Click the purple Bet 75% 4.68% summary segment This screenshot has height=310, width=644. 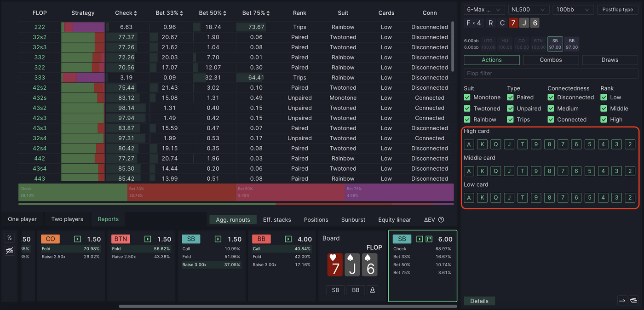[399, 192]
